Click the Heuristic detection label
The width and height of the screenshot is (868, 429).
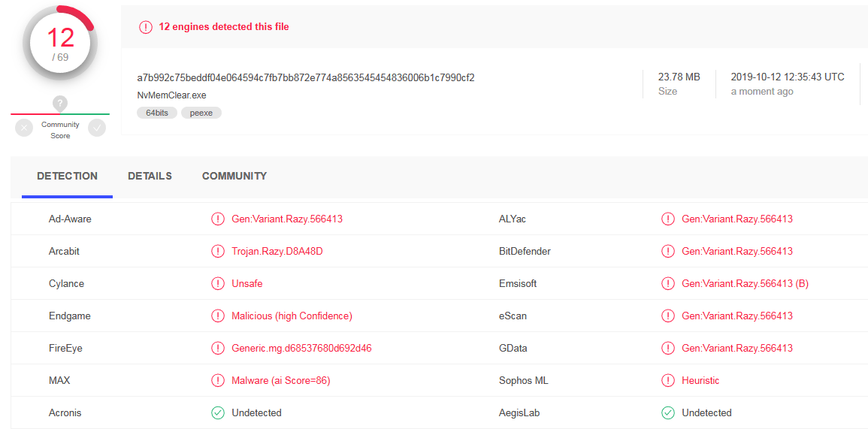pos(700,380)
